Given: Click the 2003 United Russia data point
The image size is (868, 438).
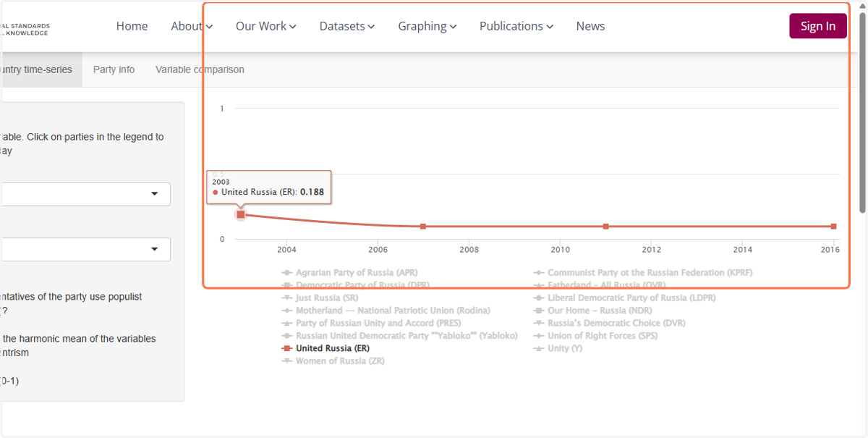Looking at the screenshot, I should click(241, 214).
